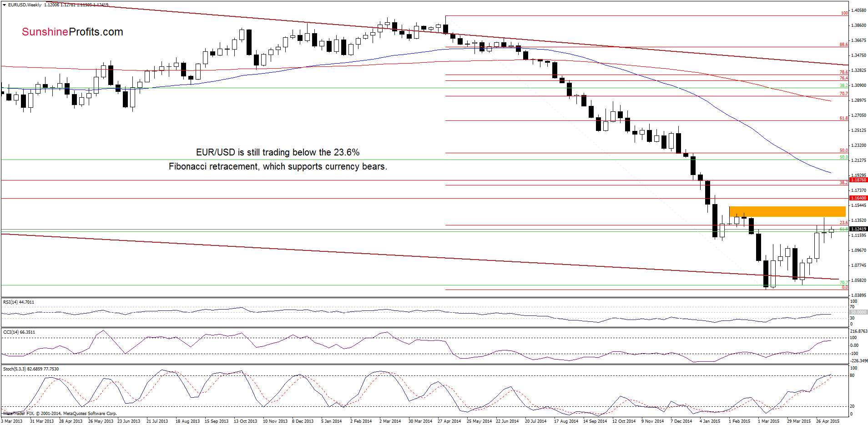Click the 7 Dec 2014 date label

click(681, 421)
